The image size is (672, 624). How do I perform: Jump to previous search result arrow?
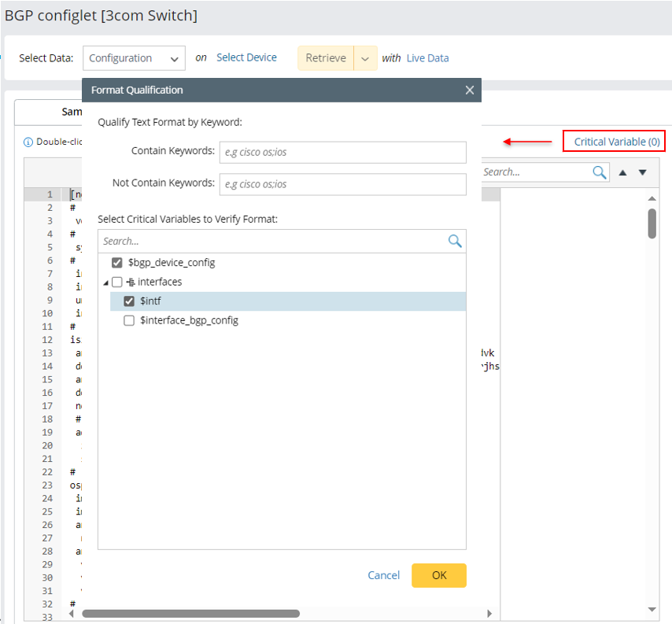click(622, 172)
